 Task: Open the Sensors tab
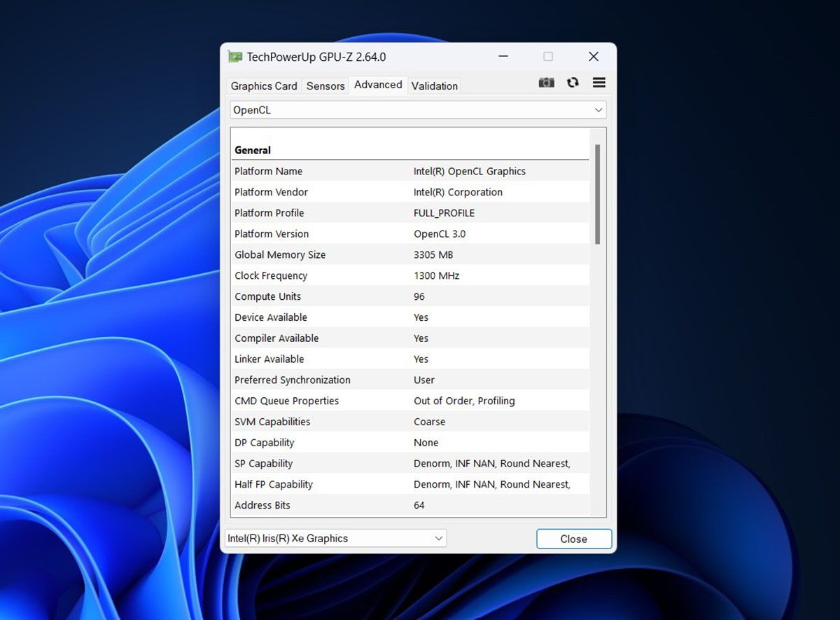[325, 85]
